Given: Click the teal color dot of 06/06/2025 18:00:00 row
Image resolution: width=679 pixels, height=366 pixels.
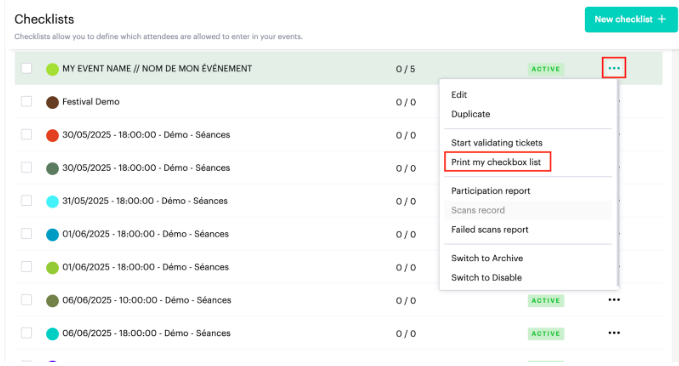Looking at the screenshot, I should tap(52, 334).
